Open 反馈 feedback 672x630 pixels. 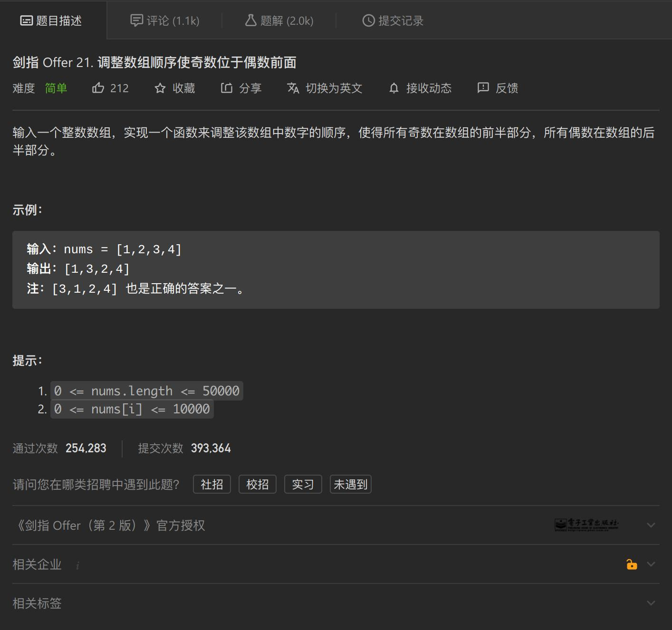click(x=507, y=88)
